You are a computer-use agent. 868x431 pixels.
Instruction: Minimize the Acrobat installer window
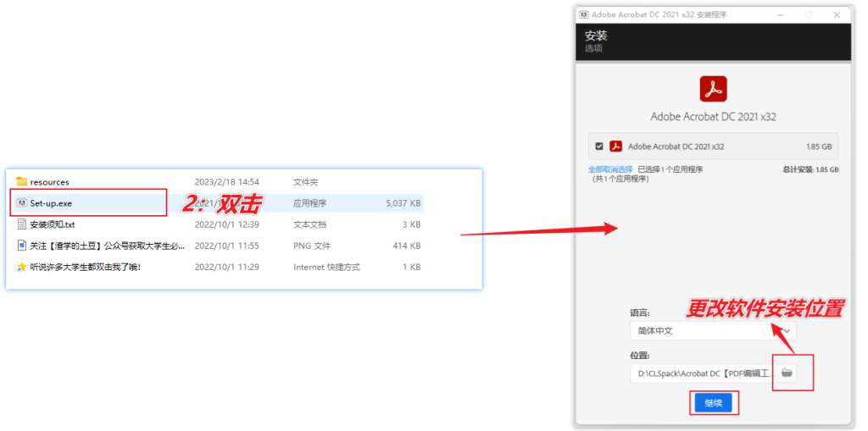coord(781,14)
